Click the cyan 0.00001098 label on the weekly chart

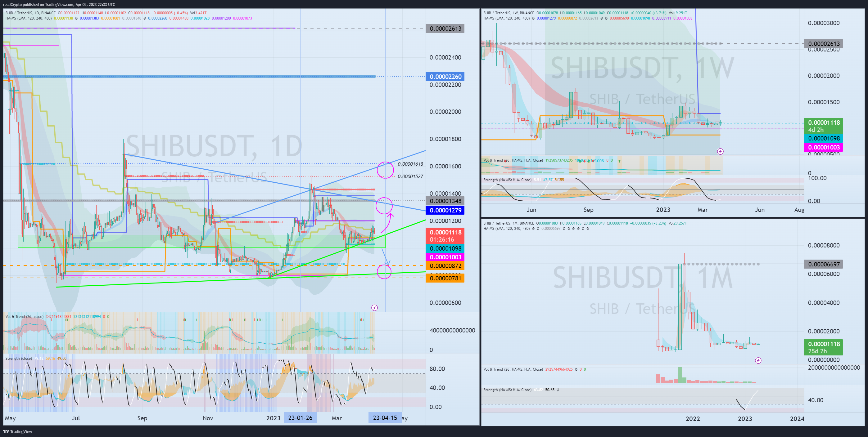coord(824,138)
